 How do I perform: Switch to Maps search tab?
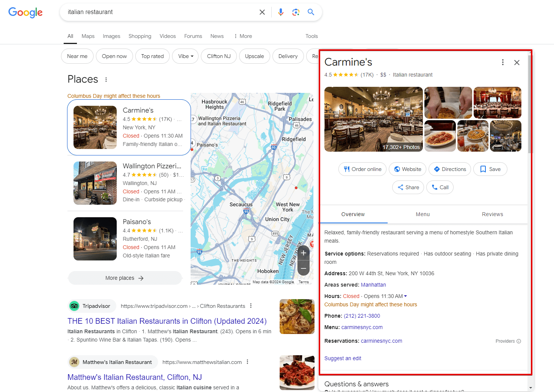click(88, 36)
